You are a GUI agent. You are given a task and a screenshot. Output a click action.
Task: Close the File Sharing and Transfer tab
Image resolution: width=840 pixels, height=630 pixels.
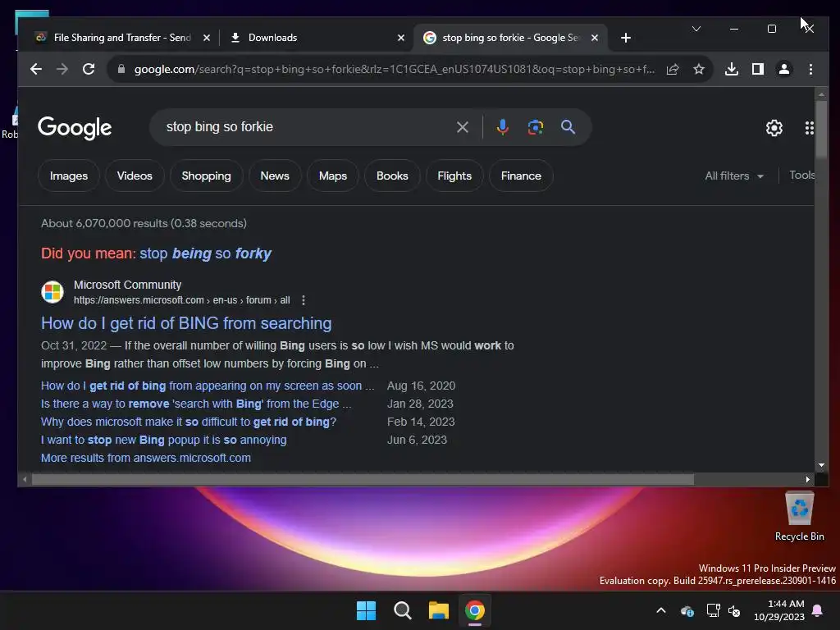tap(207, 38)
